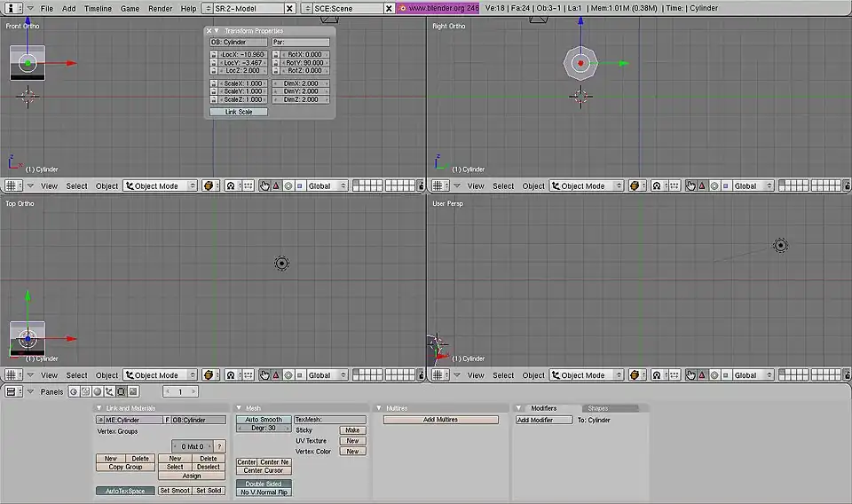This screenshot has height=504, width=852.
Task: Enable the rotate manipulator in Top Ortho header
Action: pos(288,375)
